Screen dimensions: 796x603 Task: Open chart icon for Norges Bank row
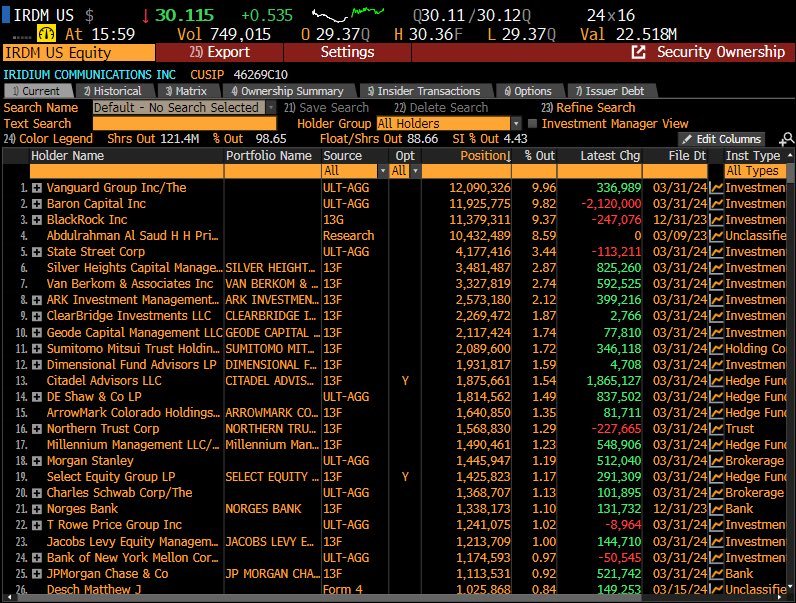point(716,509)
